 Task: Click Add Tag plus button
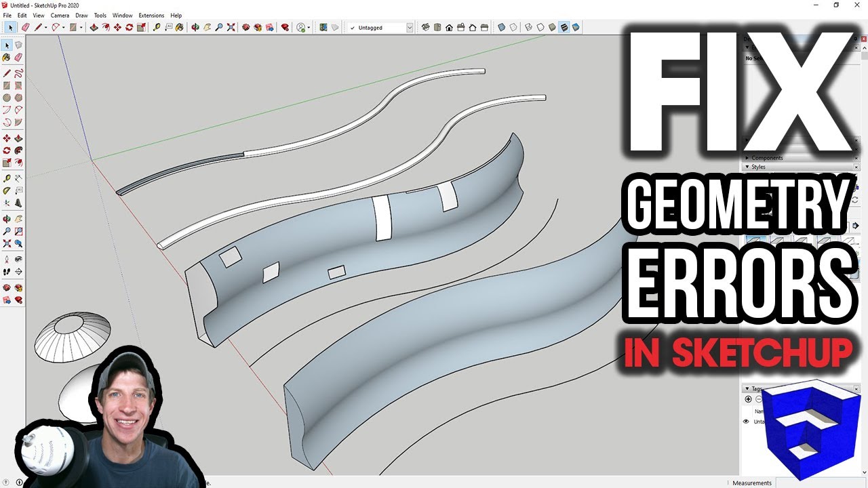coord(748,399)
